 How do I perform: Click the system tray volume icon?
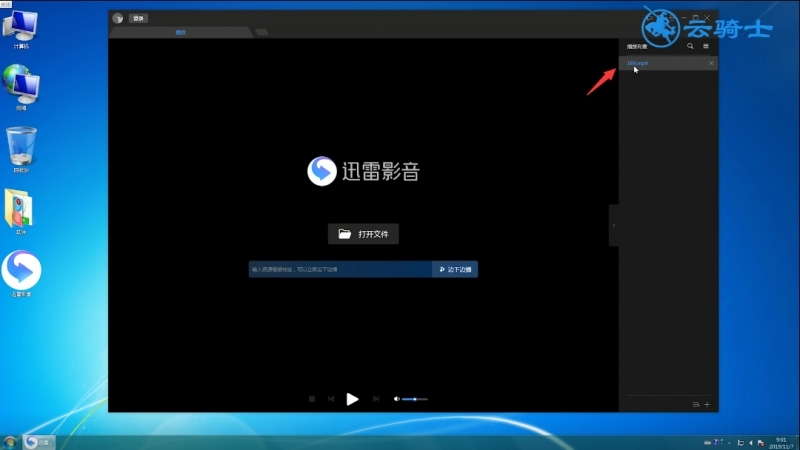point(751,443)
